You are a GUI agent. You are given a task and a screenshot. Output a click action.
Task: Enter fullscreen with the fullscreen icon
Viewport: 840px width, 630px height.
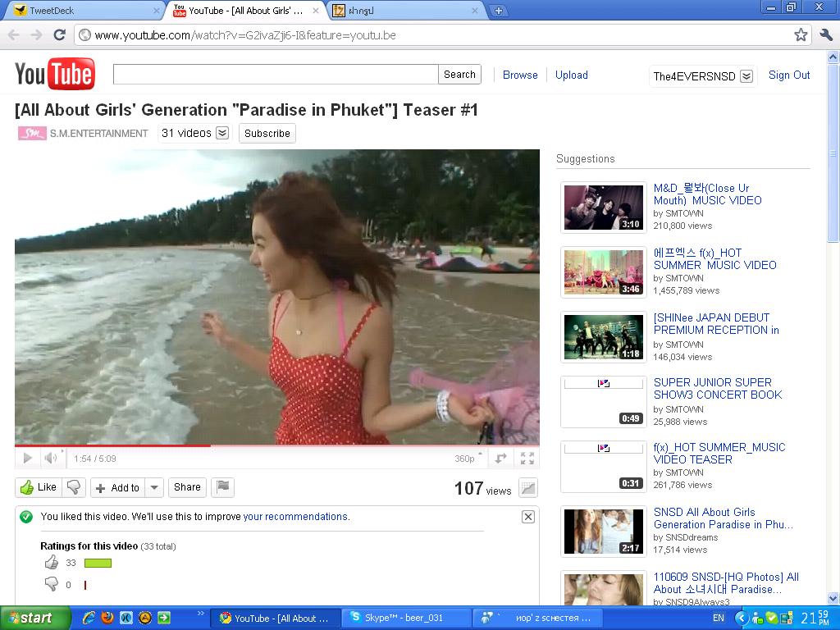[x=527, y=459]
